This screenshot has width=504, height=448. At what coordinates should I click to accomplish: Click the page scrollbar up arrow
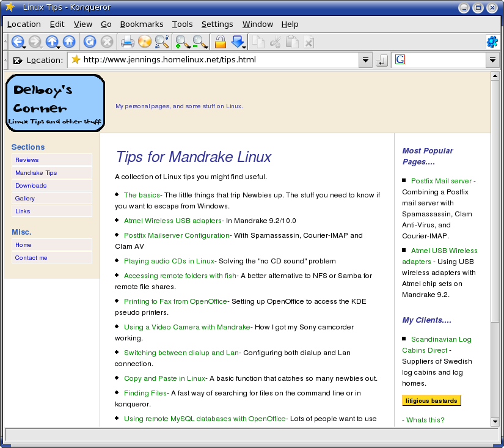pos(495,76)
